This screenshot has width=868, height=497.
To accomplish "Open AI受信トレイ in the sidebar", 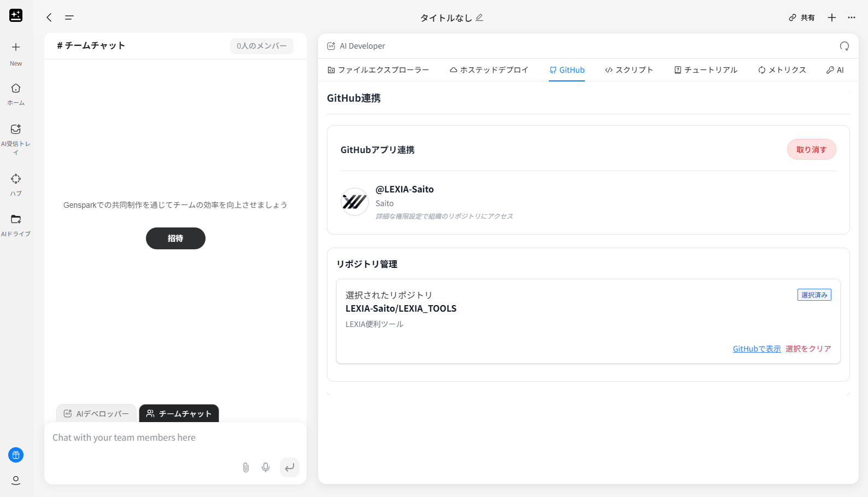I will click(16, 139).
